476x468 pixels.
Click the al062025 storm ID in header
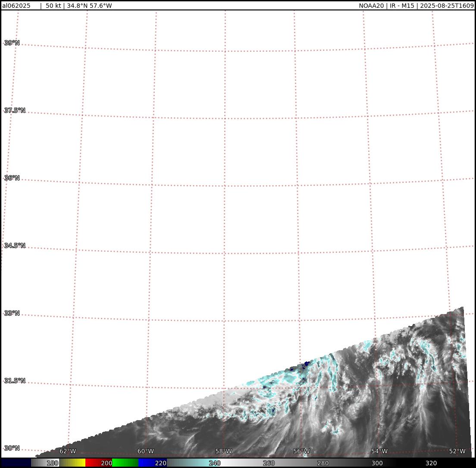point(16,6)
